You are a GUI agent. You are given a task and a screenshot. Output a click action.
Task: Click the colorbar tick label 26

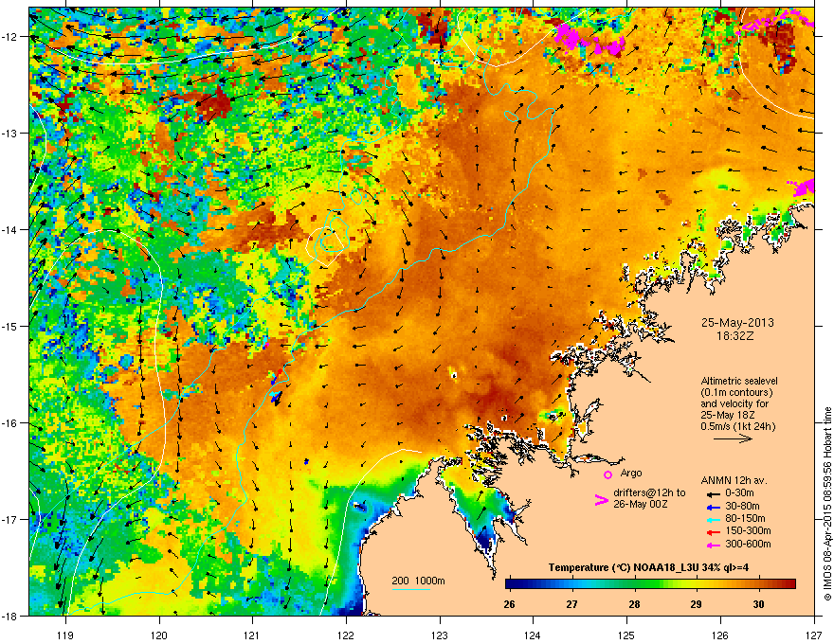point(510,604)
